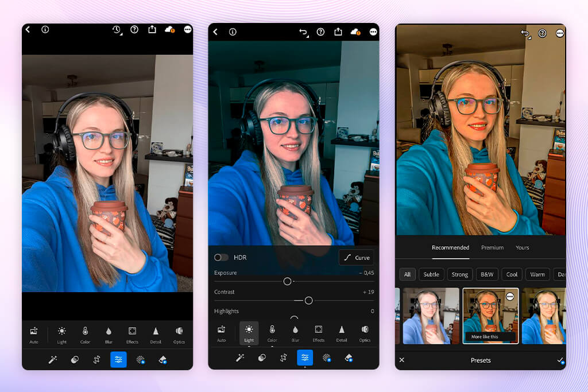Open Blur tool in left phone
The height and width of the screenshot is (392, 588).
pyautogui.click(x=109, y=335)
